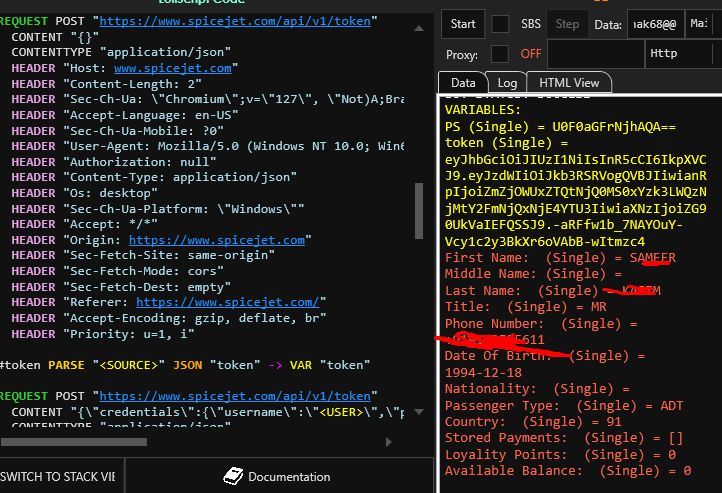Viewport: 722px width, 493px height.
Task: Click the Step button
Action: 567,24
